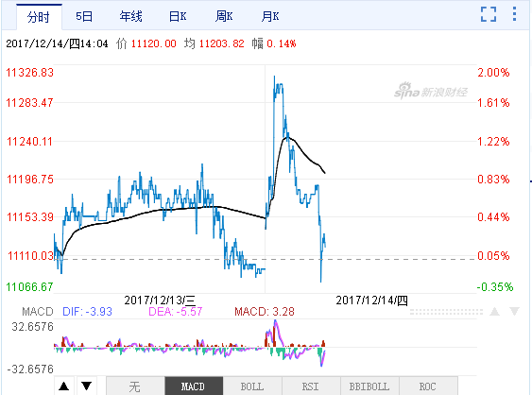Click the DIF: -3.93 value
The height and width of the screenshot is (395, 532).
click(87, 312)
